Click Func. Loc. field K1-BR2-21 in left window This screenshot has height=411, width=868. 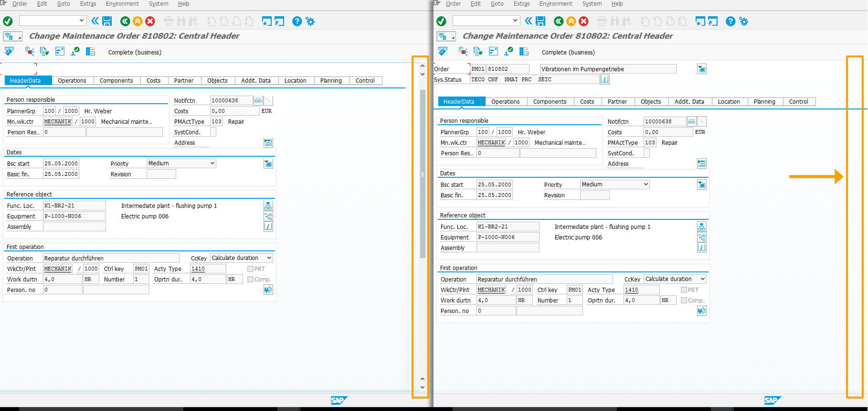[x=74, y=205]
